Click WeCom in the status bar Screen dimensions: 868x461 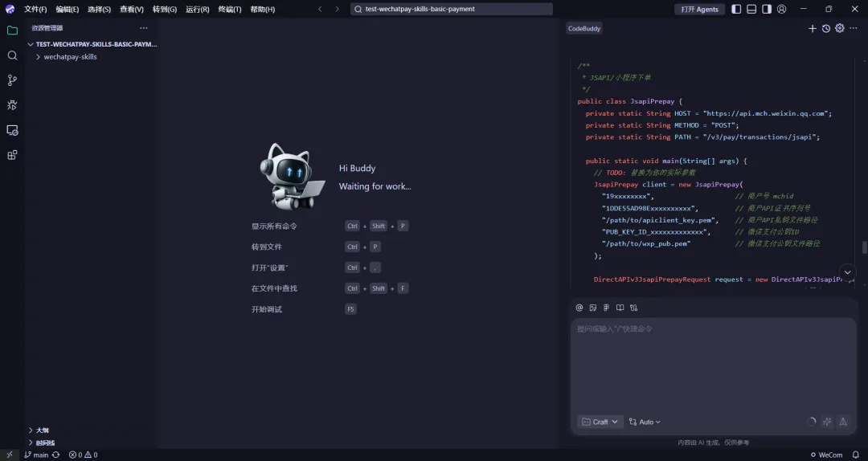pyautogui.click(x=826, y=455)
